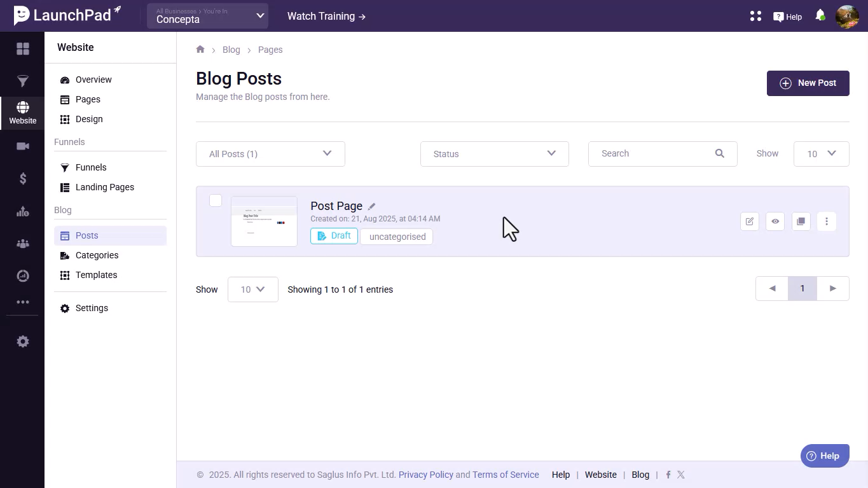Click the Blog breadcrumb link

pyautogui.click(x=231, y=50)
